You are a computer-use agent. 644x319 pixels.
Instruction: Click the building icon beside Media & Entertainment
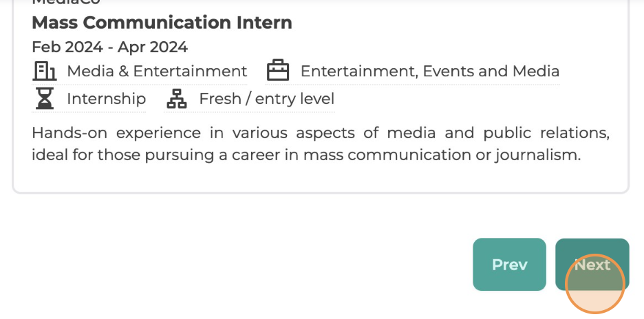44,71
